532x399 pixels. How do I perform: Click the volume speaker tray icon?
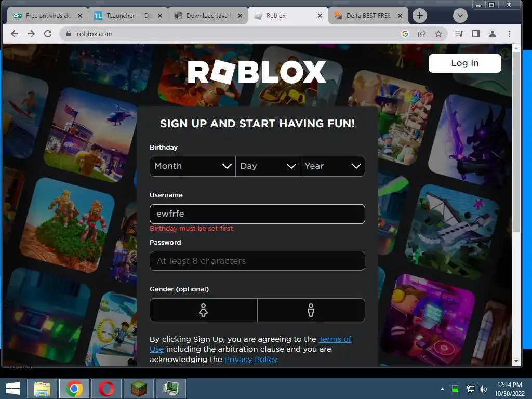(483, 389)
